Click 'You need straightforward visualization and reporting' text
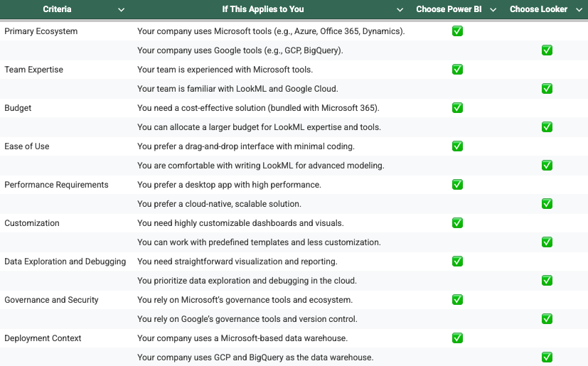Screen dimensions: 588x366 [237, 262]
